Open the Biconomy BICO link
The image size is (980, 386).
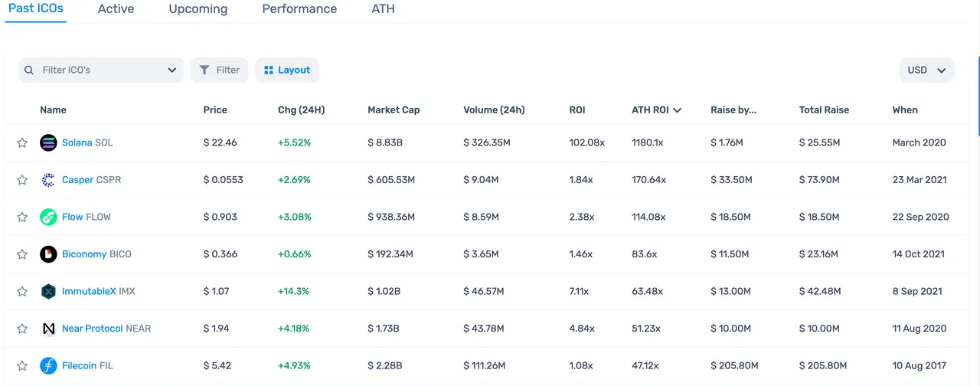tap(96, 254)
